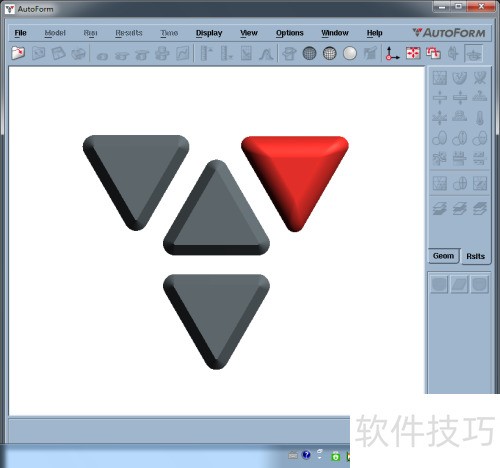
Task: Select the dark shaded mesh sphere icon
Action: click(x=309, y=53)
